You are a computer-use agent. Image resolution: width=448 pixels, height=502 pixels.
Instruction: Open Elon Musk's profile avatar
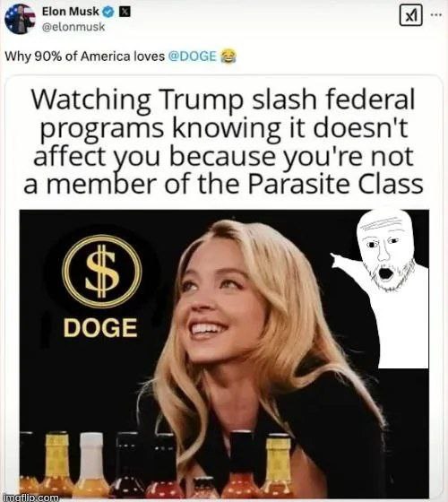click(x=20, y=19)
